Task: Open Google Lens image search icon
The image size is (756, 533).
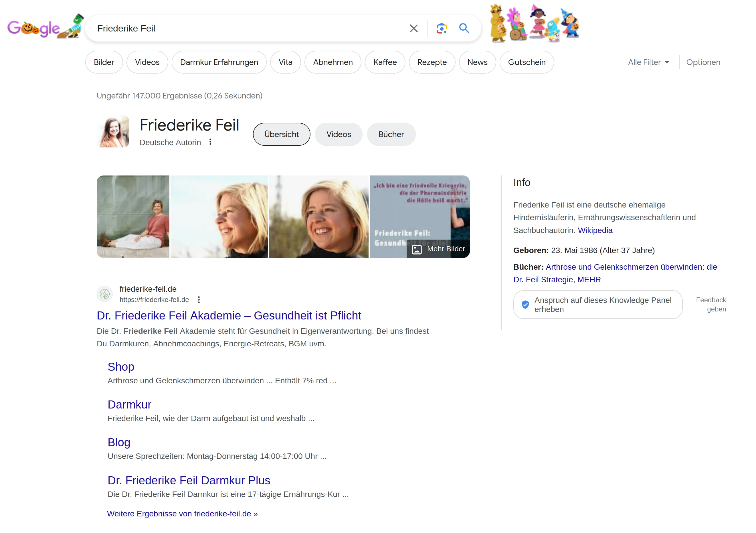Action: click(x=441, y=28)
